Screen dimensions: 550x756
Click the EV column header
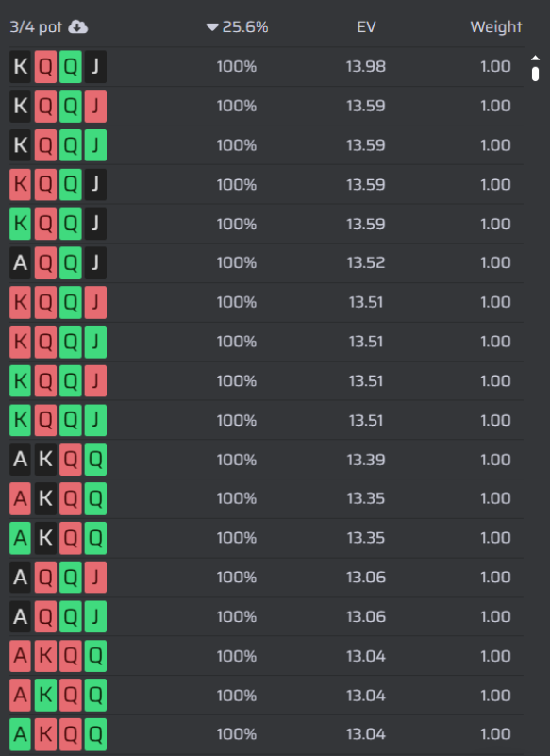click(366, 27)
